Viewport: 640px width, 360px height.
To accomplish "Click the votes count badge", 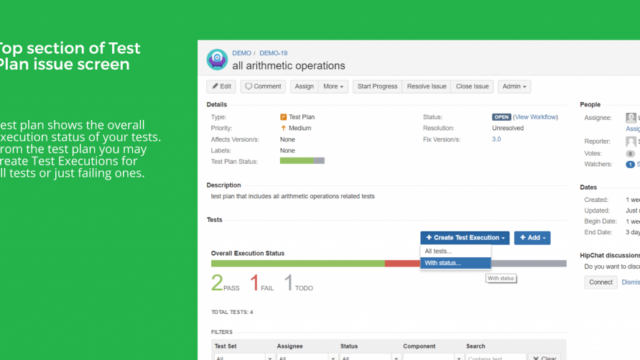I will click(x=630, y=154).
